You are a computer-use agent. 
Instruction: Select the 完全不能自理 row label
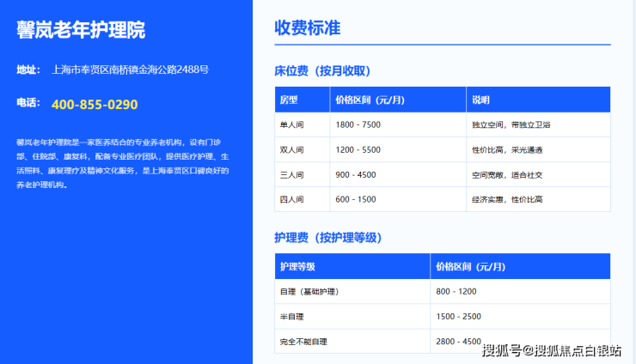coord(303,343)
